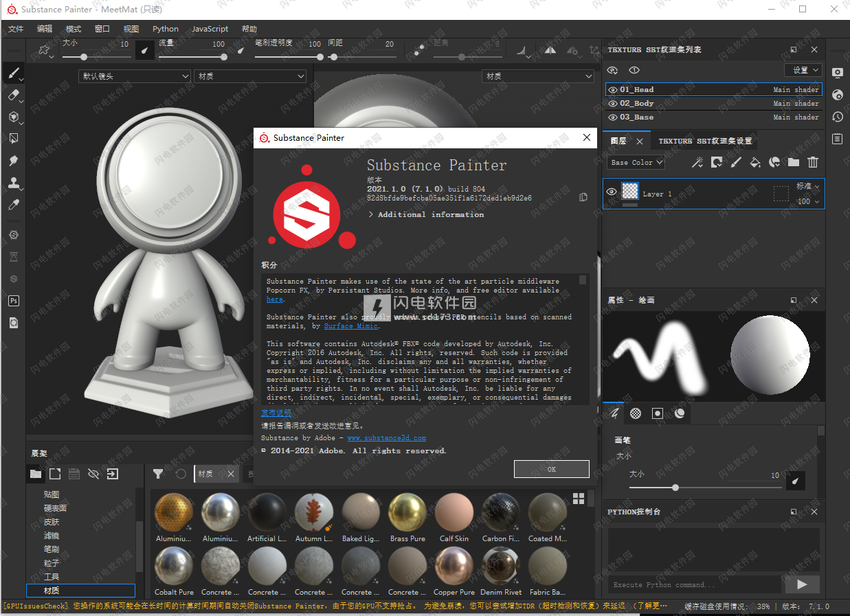This screenshot has height=616, width=850.
Task: Open the www.substance3d.com link
Action: (386, 438)
